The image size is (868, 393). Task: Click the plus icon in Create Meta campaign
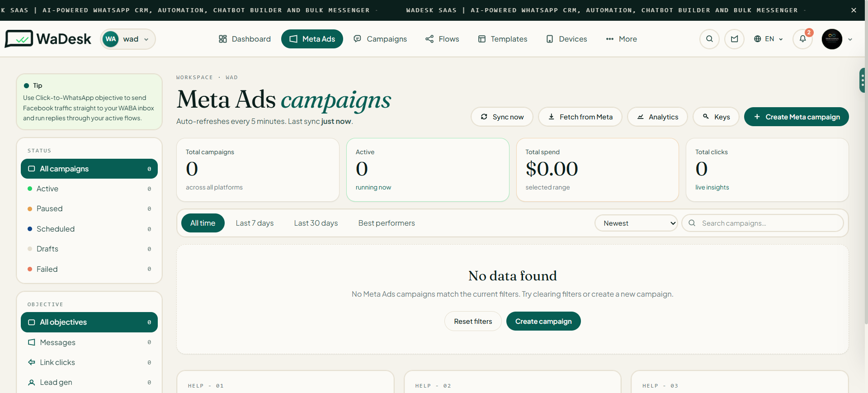click(757, 117)
